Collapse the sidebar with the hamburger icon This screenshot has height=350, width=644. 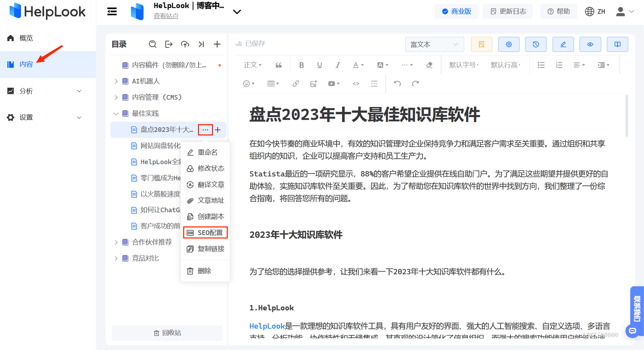tap(112, 12)
